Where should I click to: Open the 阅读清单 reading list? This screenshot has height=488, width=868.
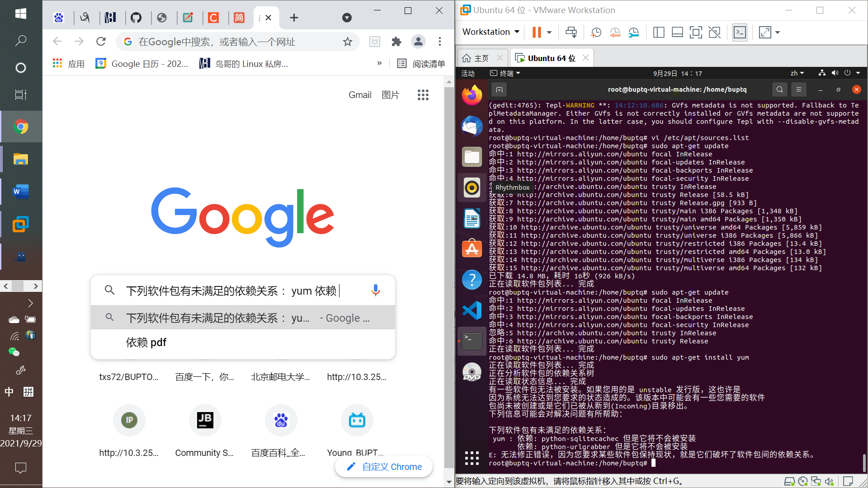pyautogui.click(x=421, y=64)
